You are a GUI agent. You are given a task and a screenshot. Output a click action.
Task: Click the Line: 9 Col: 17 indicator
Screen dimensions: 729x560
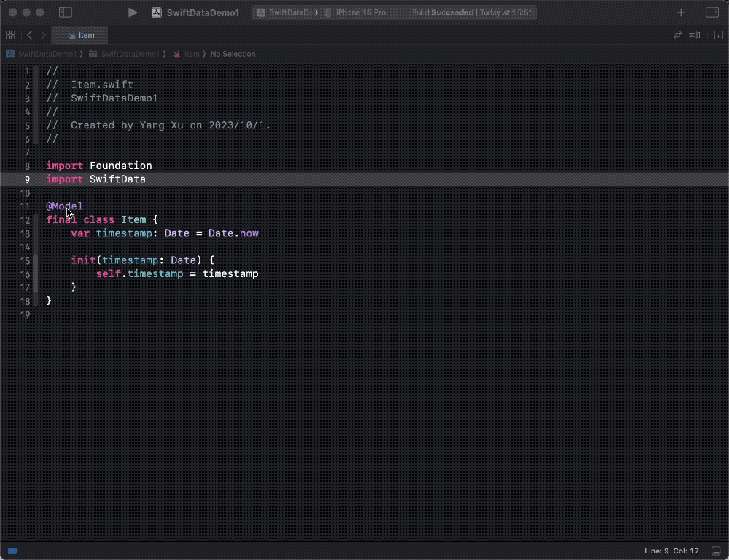coord(673,551)
